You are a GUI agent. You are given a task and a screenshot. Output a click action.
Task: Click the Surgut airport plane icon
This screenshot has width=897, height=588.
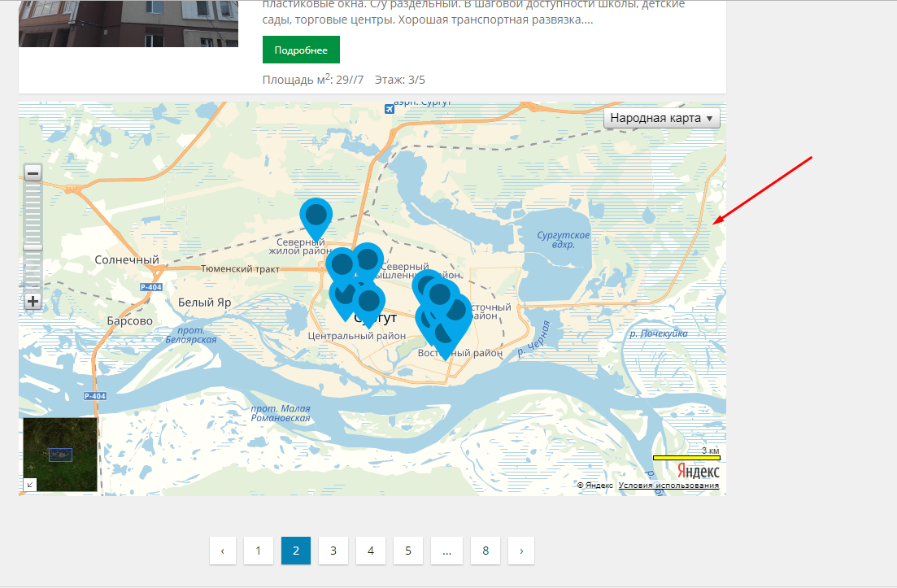point(390,109)
